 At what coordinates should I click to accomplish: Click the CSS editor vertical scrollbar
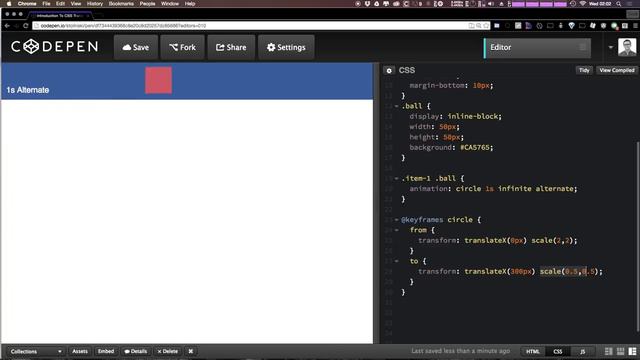coord(638,236)
